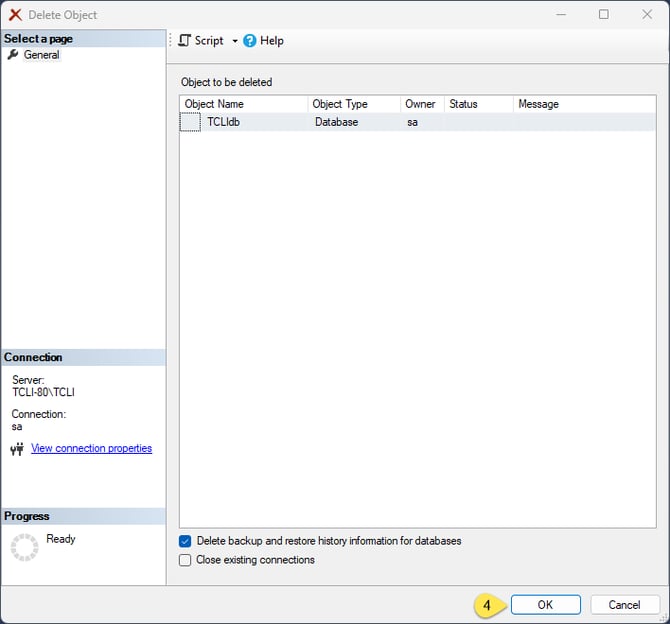Click the yellow step 4 marker
670x624 pixels.
click(x=487, y=605)
